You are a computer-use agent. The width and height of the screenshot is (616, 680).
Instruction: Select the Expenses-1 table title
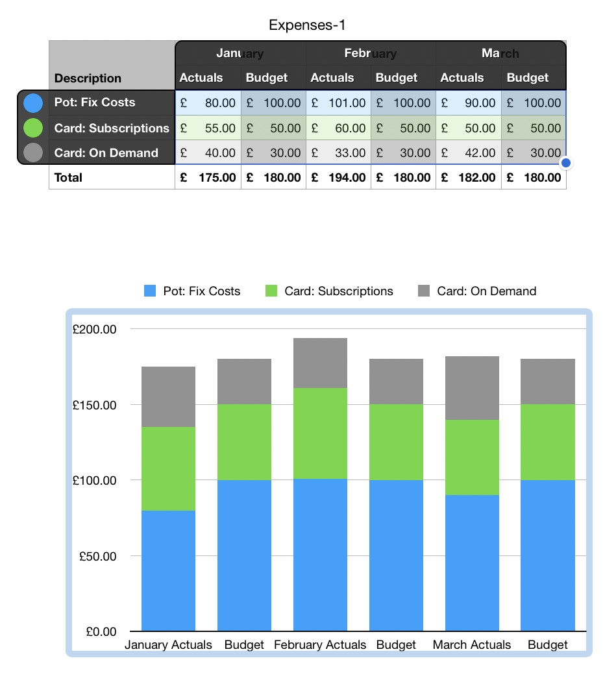tap(308, 25)
